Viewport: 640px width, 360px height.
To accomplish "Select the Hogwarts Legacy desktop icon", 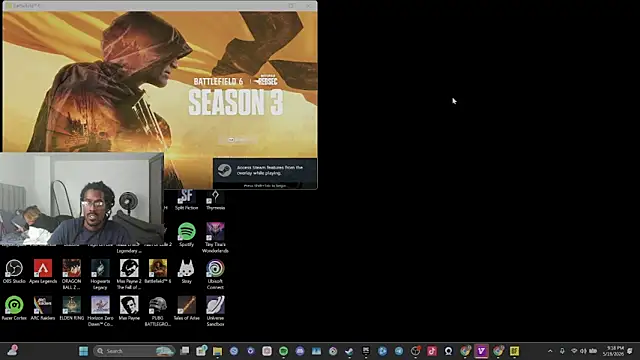I will tap(100, 274).
